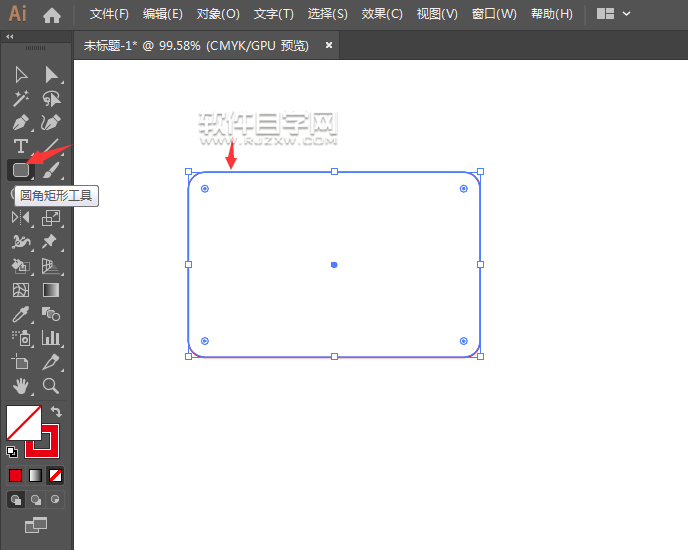Swap fill and stroke colors
Screen dimensions: 688x550
click(57, 411)
